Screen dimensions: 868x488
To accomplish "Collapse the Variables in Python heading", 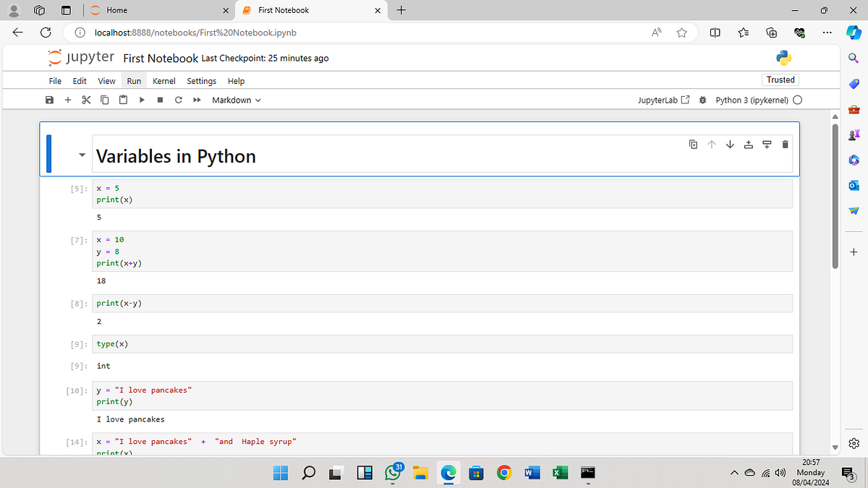I will click(x=82, y=155).
